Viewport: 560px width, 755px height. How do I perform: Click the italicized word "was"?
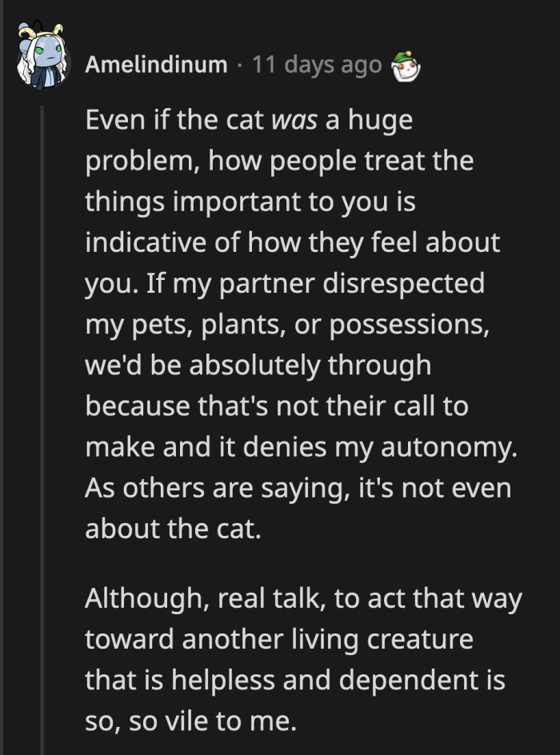coord(295,121)
